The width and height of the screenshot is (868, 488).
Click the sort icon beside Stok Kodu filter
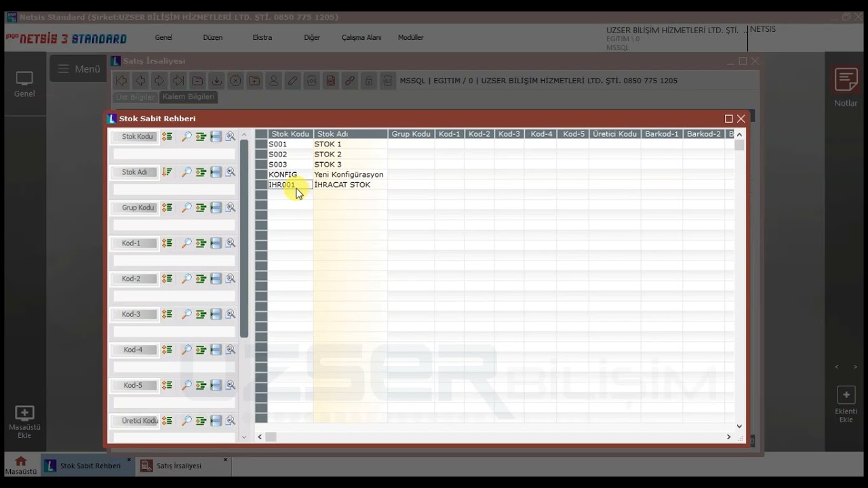[167, 136]
